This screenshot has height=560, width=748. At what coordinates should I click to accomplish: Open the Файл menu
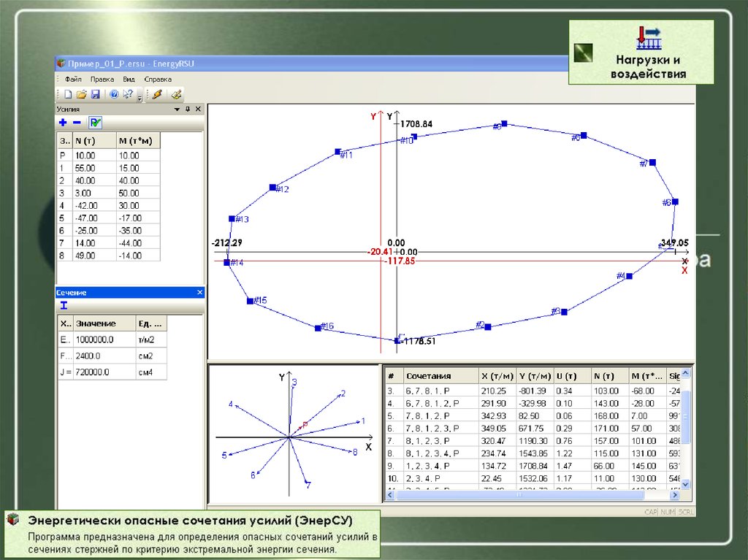[73, 79]
